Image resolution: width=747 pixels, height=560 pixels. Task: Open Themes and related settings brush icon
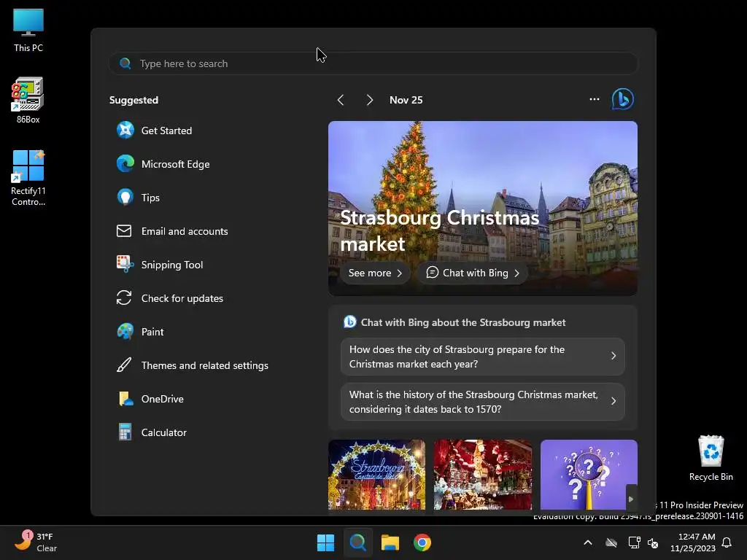tap(124, 365)
